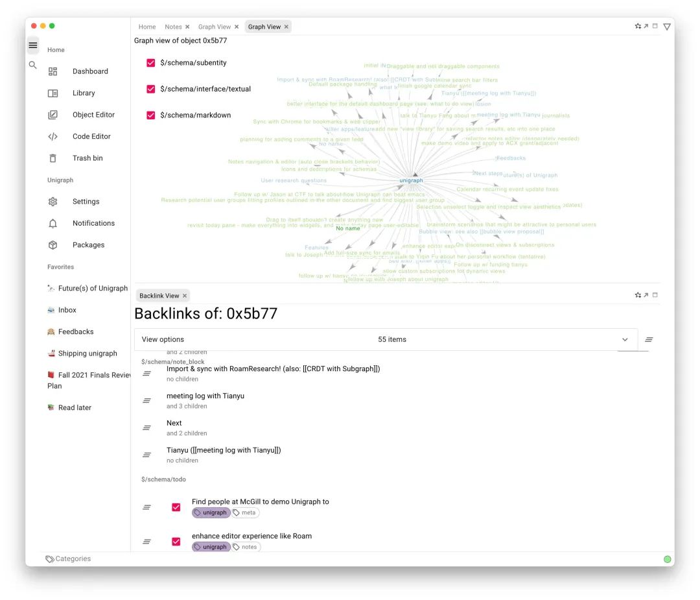Select the Backlink View tab

point(159,296)
